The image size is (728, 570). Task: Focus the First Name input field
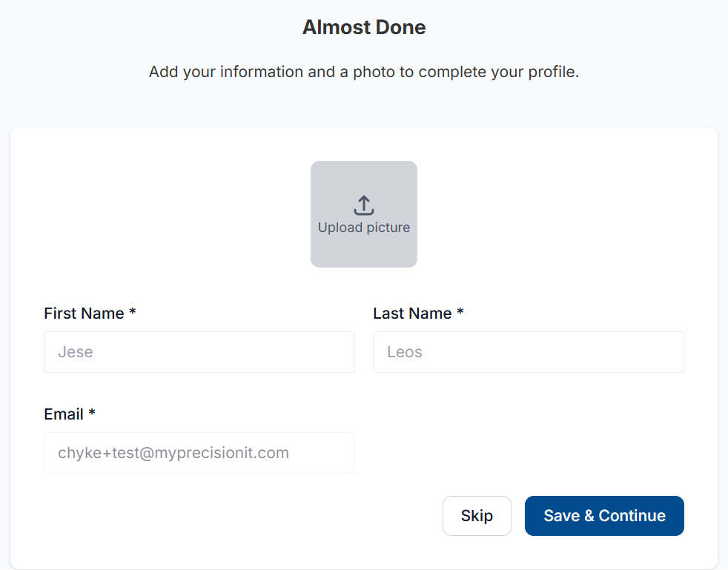[x=199, y=352]
